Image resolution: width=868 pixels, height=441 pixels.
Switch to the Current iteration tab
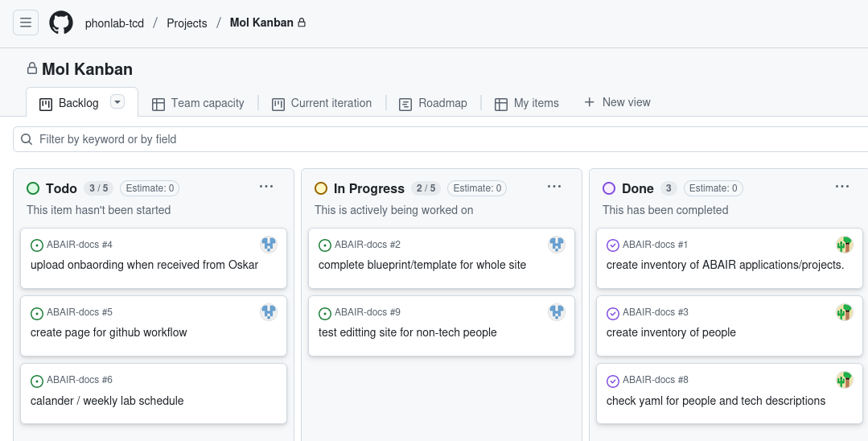[x=322, y=103]
